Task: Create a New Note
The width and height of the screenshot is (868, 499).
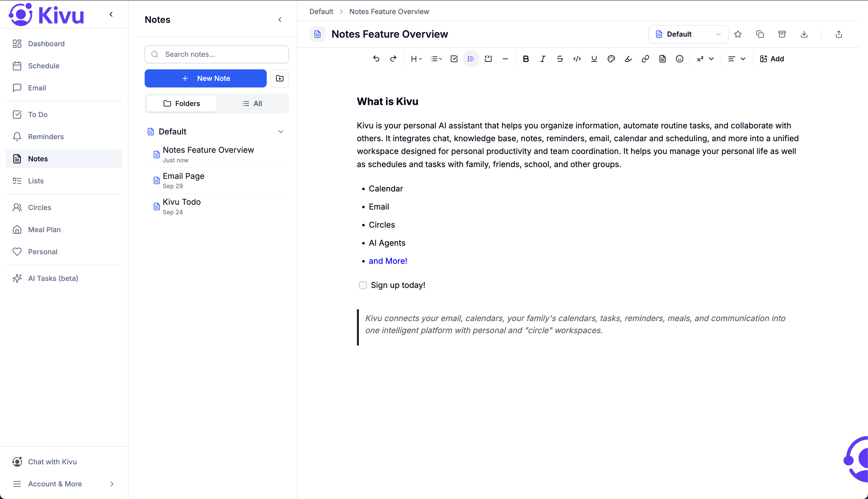Action: (205, 78)
